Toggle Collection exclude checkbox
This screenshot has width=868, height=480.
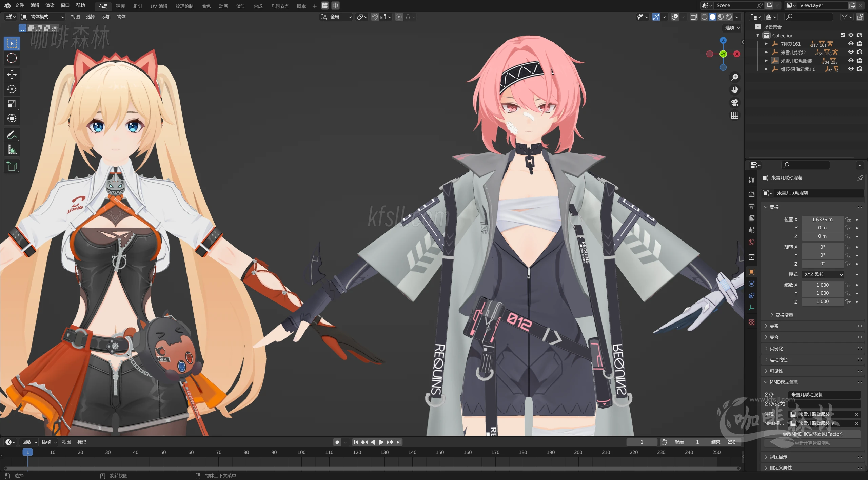843,35
